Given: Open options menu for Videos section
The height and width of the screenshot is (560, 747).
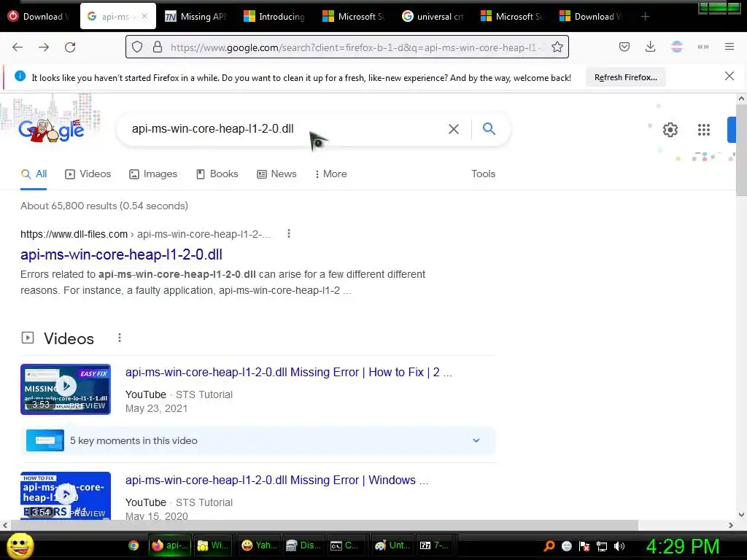Looking at the screenshot, I should [x=120, y=338].
